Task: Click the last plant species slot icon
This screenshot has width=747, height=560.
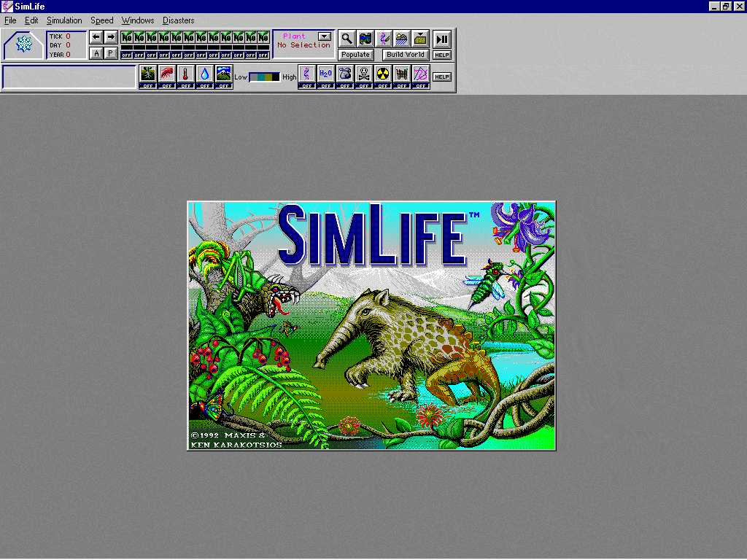Action: 263,37
